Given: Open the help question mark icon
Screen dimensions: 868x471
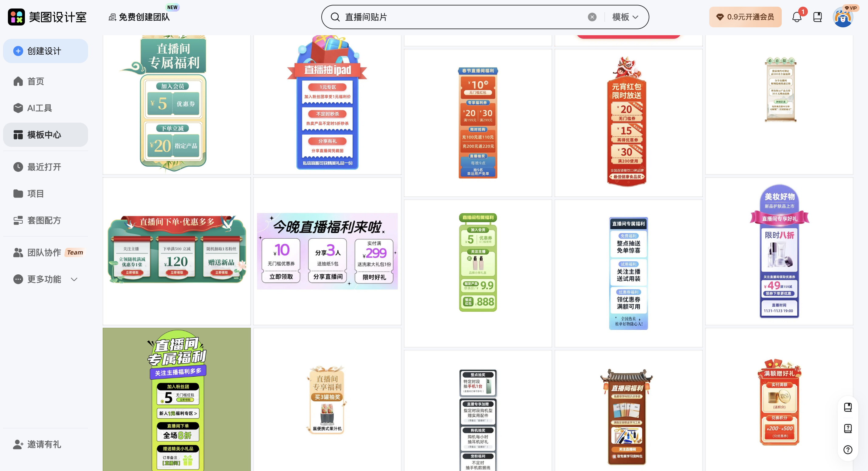Looking at the screenshot, I should [848, 449].
